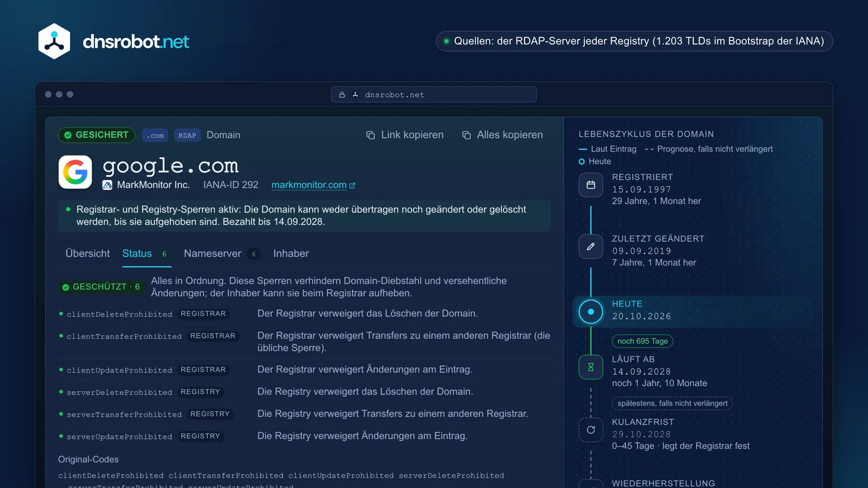Screen dimensions: 868x488
Task: Click Alles kopieren
Action: tap(502, 135)
